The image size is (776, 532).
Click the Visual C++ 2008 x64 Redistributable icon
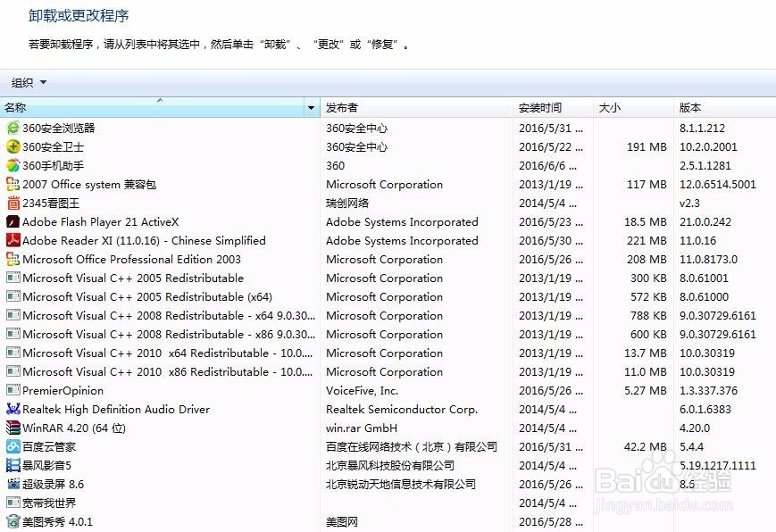pos(13,315)
